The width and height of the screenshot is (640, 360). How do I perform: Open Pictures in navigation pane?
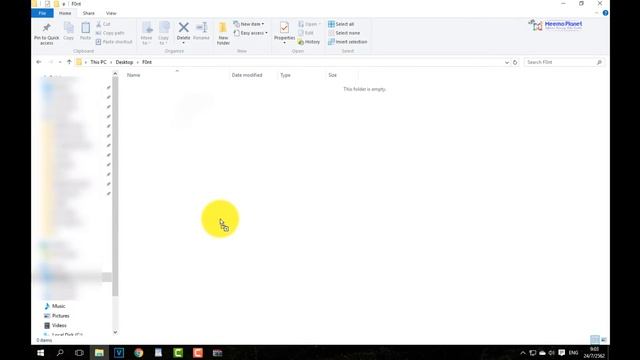tap(57, 316)
